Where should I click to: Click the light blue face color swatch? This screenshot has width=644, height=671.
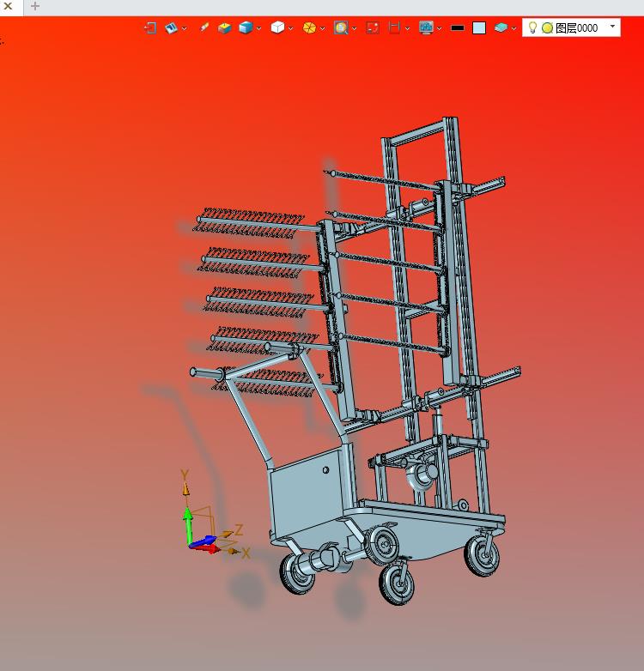(479, 27)
